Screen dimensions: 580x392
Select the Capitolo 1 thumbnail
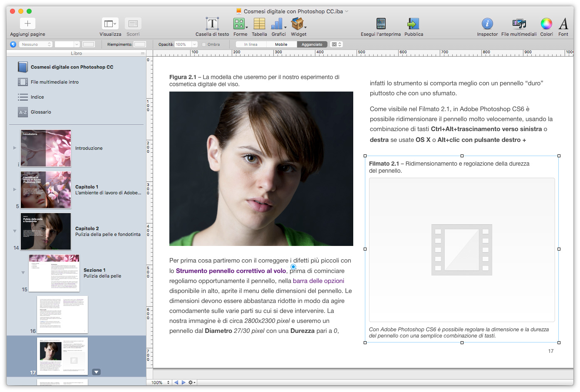point(46,190)
